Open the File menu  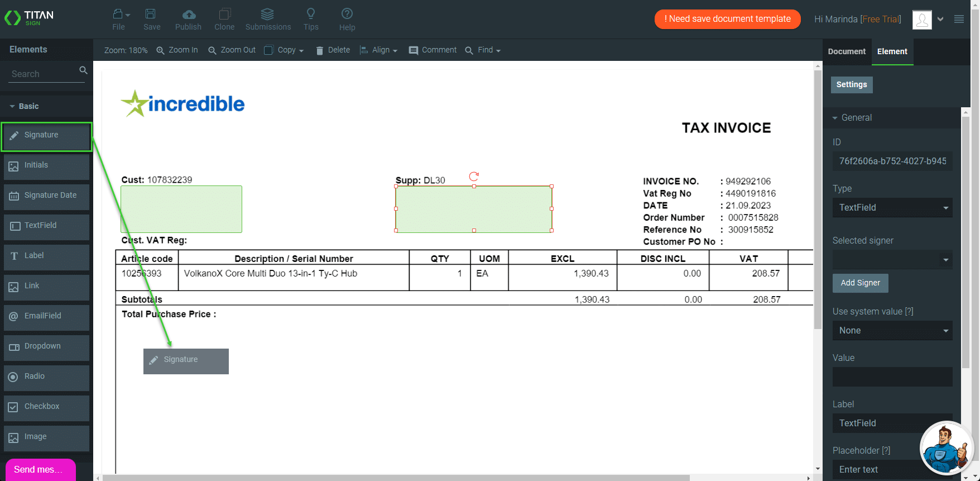119,19
